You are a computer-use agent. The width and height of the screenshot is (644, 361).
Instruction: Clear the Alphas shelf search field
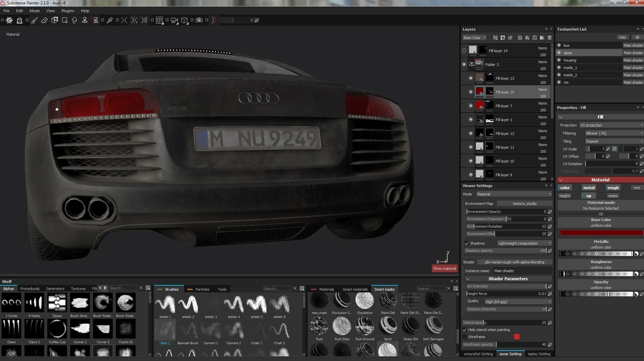141,288
